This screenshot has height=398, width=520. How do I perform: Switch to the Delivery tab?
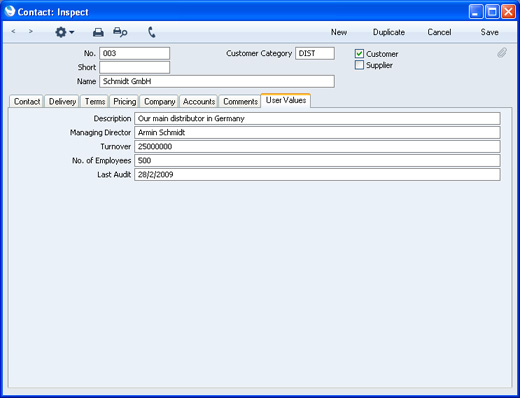point(62,101)
